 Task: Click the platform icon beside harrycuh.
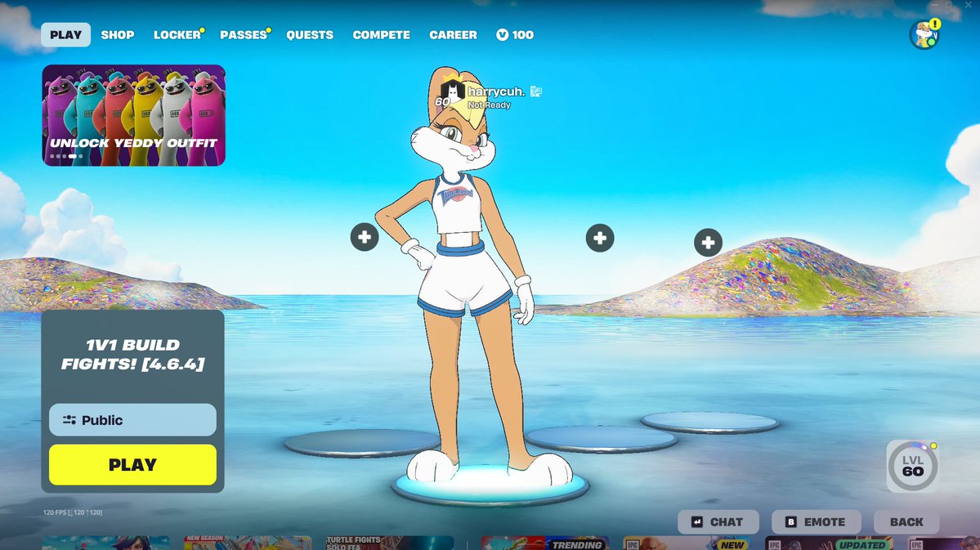click(535, 92)
